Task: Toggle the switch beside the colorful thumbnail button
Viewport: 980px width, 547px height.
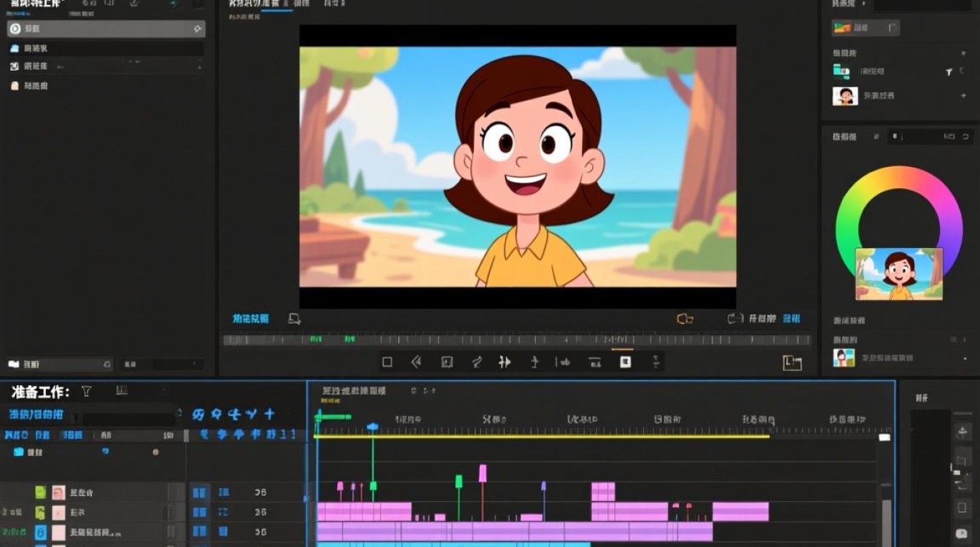Action: pos(892,28)
